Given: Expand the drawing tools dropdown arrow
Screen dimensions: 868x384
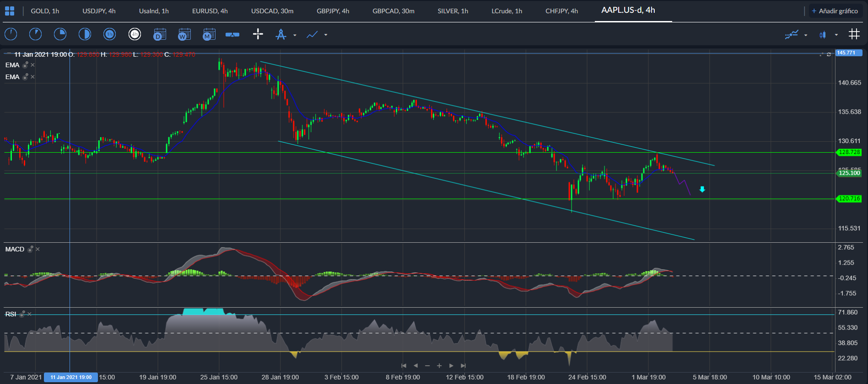Looking at the screenshot, I should point(295,35).
